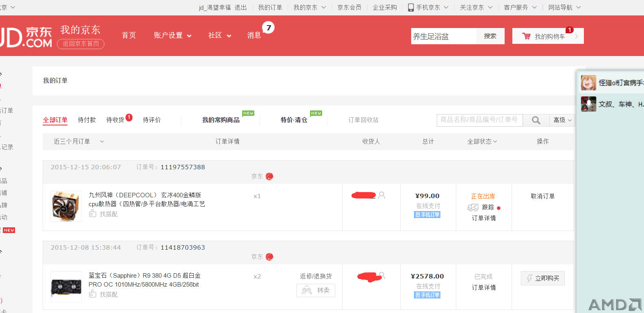Click 转卖 button for Sapphire order

click(x=316, y=290)
